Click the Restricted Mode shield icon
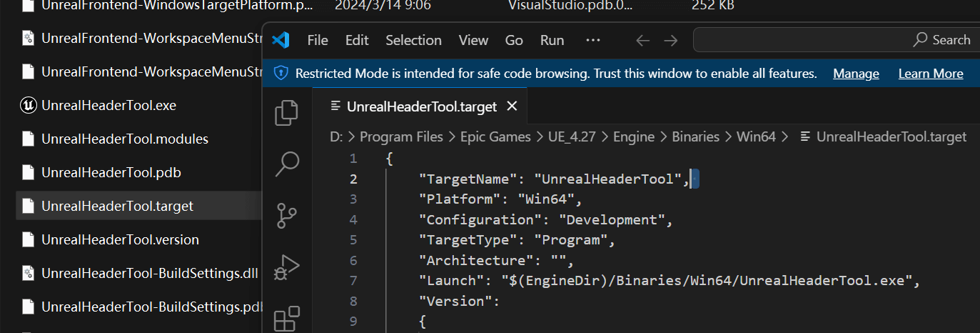The height and width of the screenshot is (333, 980). pos(281,74)
